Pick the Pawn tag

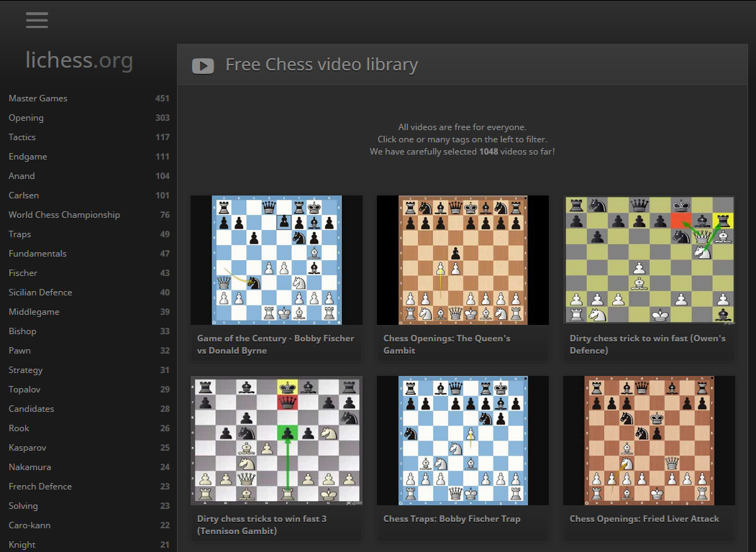pyautogui.click(x=88, y=350)
